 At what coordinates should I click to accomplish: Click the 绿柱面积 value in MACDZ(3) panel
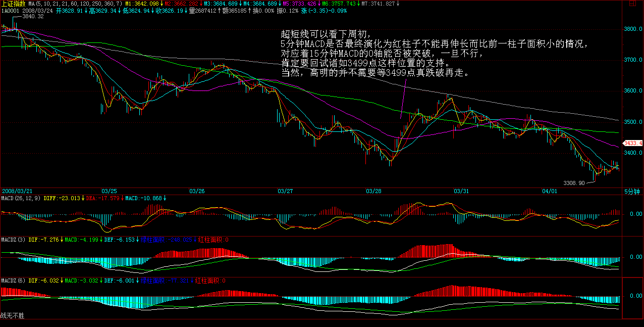click(166, 239)
